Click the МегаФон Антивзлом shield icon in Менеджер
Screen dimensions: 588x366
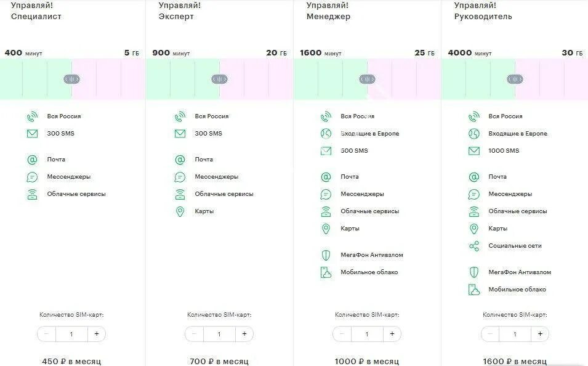click(x=326, y=255)
